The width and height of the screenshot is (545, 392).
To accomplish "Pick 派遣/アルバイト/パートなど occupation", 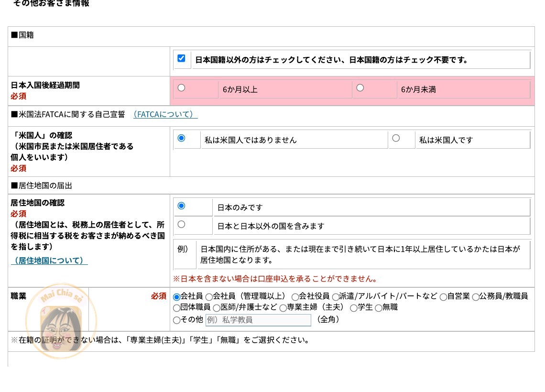I will pyautogui.click(x=336, y=297).
